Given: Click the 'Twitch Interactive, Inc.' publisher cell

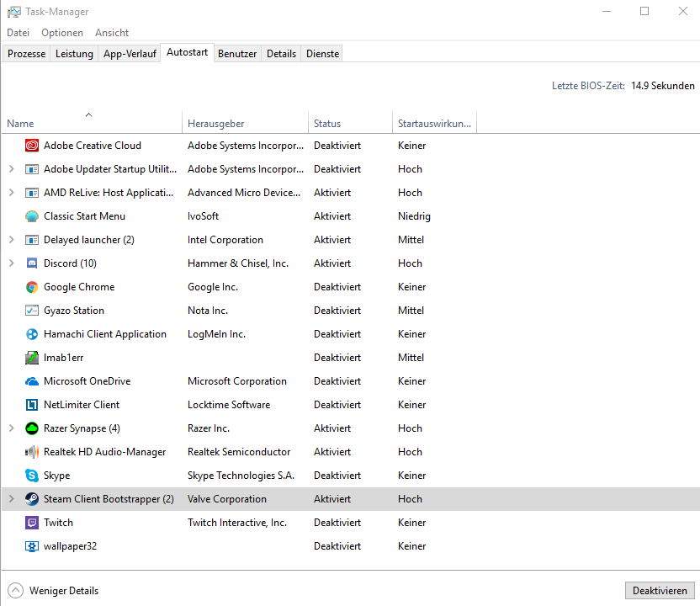Looking at the screenshot, I should pos(237,523).
